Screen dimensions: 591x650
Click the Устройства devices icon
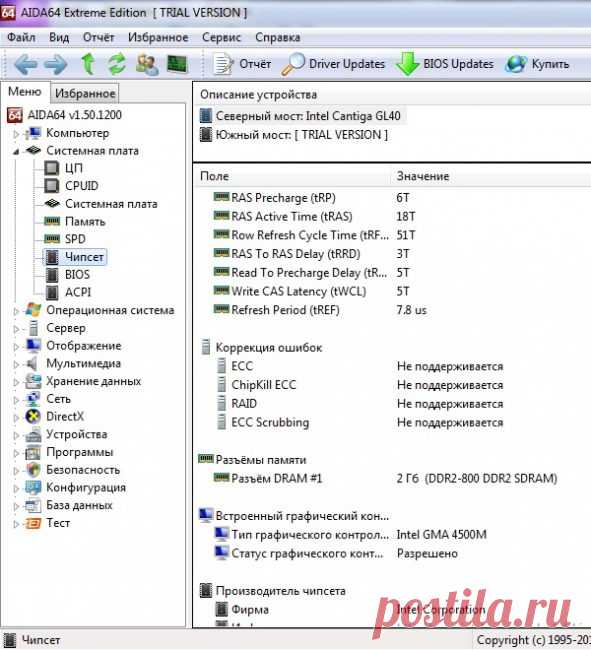pos(33,434)
